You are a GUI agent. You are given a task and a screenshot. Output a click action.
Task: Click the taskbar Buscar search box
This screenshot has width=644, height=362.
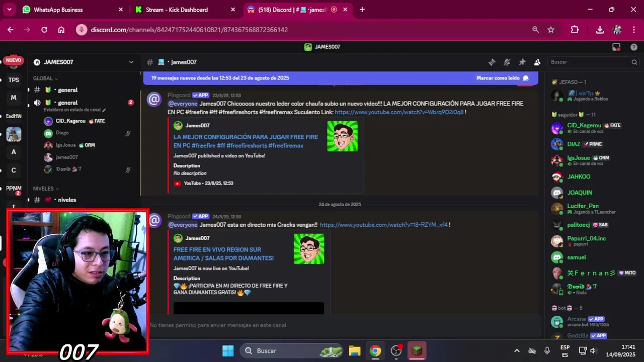click(292, 350)
